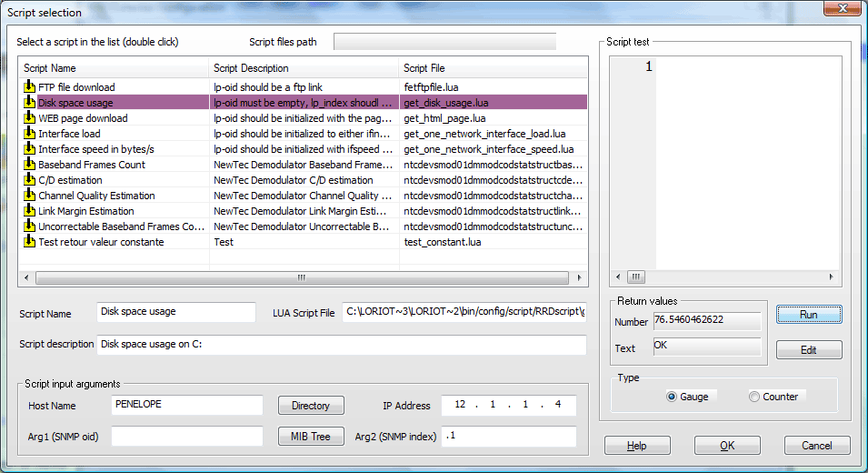Select the get_one_network_interface_load.lua cell
The image size is (868, 473).
tap(484, 134)
